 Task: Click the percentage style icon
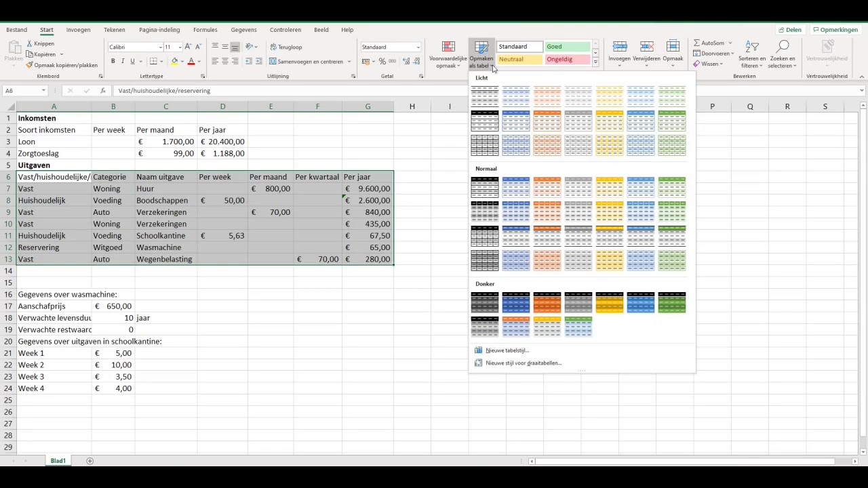pos(382,61)
